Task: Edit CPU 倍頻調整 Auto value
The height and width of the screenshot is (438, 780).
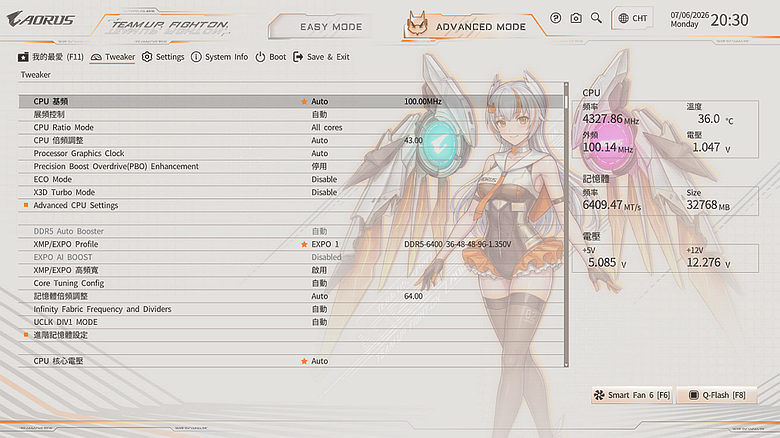Action: click(319, 140)
